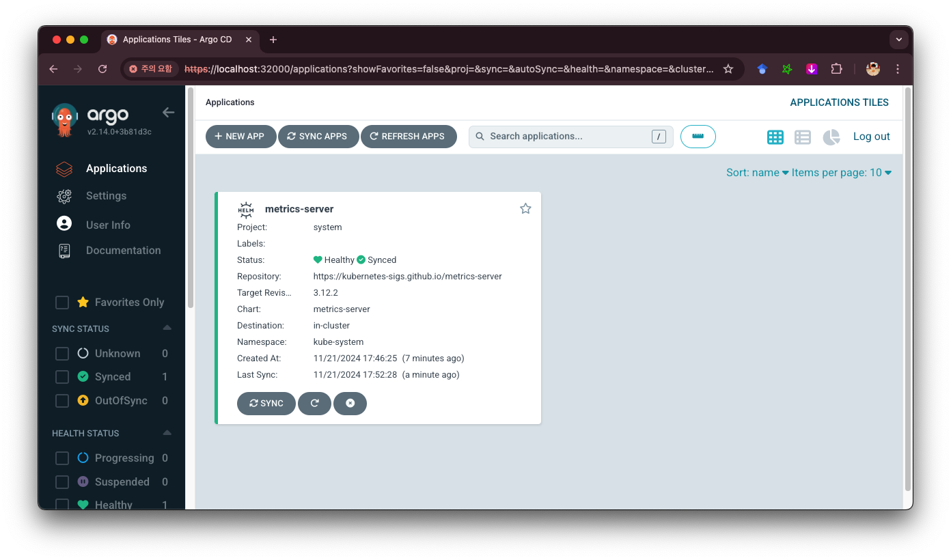This screenshot has height=560, width=951.
Task: Click Log out
Action: pos(872,137)
